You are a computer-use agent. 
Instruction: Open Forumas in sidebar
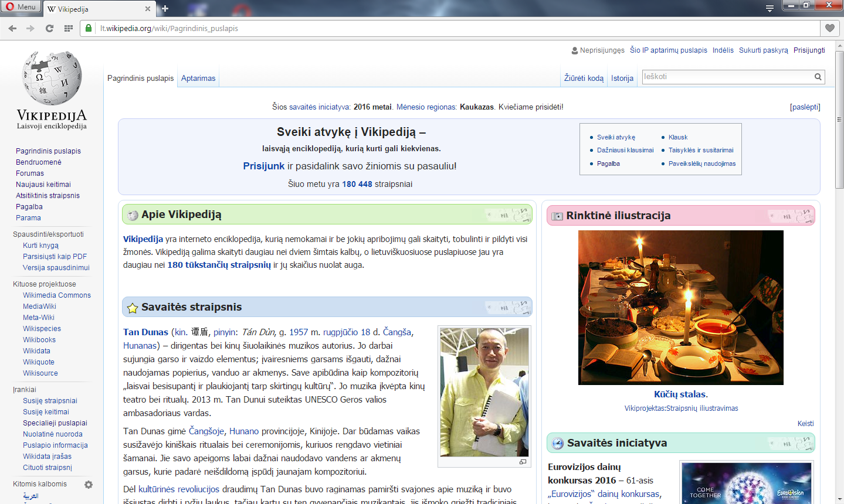click(x=30, y=173)
